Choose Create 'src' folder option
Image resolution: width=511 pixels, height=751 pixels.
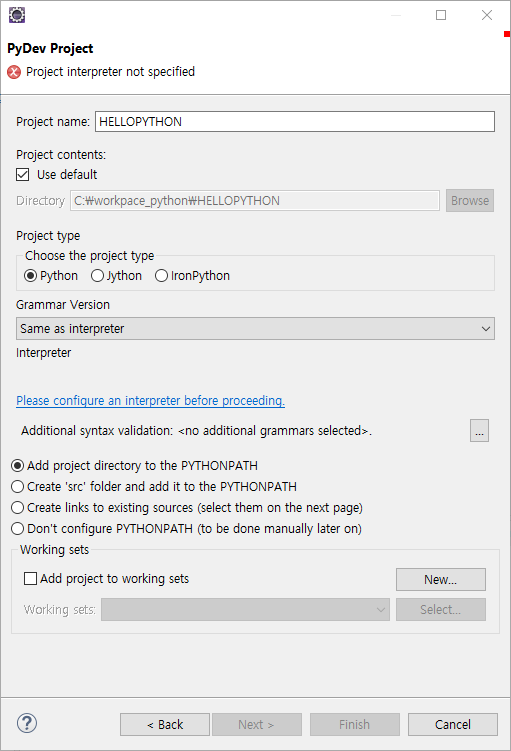(154, 487)
